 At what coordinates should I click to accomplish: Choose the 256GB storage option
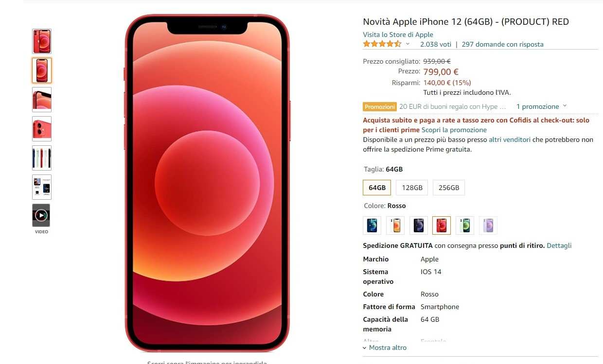tap(449, 188)
